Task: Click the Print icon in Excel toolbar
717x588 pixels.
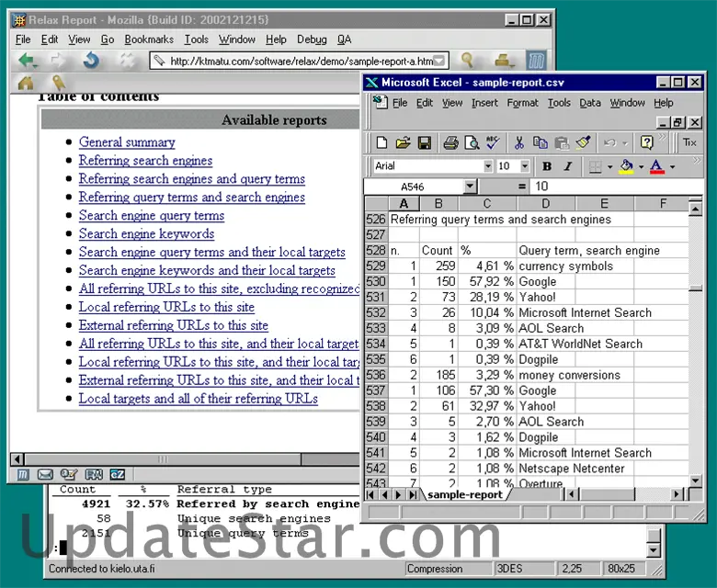Action: 450,143
